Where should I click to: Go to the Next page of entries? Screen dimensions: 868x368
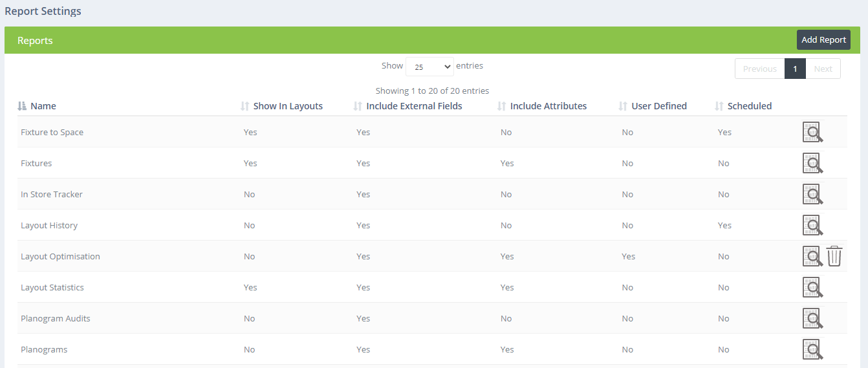point(823,69)
